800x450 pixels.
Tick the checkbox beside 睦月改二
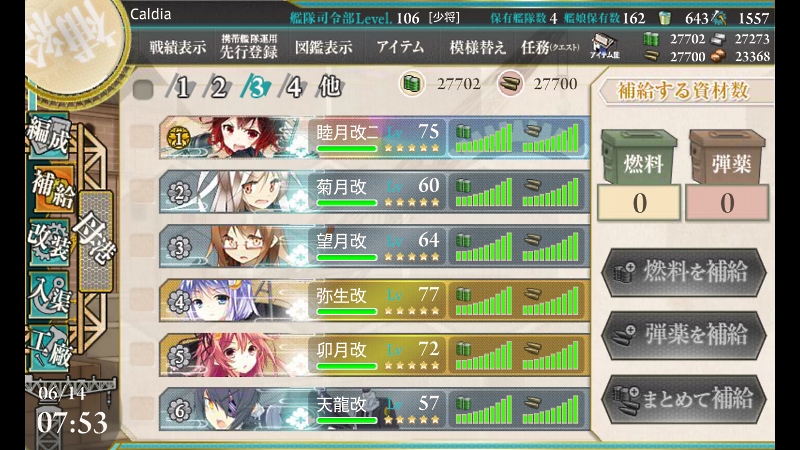click(x=142, y=137)
